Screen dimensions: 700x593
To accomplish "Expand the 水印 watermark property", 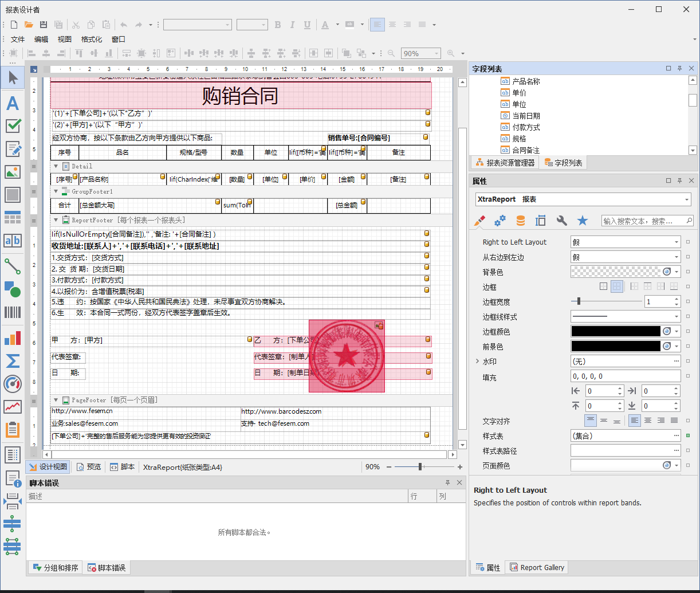I will click(477, 362).
